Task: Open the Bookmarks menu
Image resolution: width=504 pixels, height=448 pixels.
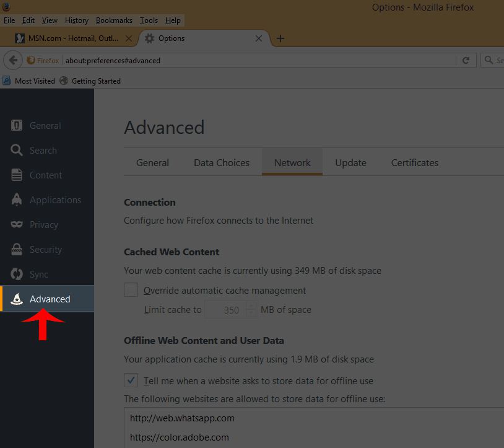Action: click(x=114, y=20)
